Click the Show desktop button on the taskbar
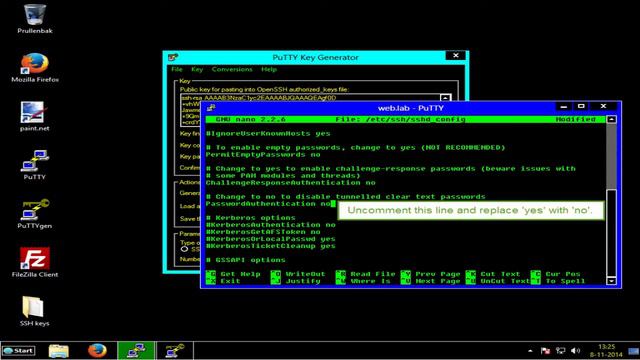This screenshot has width=640, height=360. 634,351
